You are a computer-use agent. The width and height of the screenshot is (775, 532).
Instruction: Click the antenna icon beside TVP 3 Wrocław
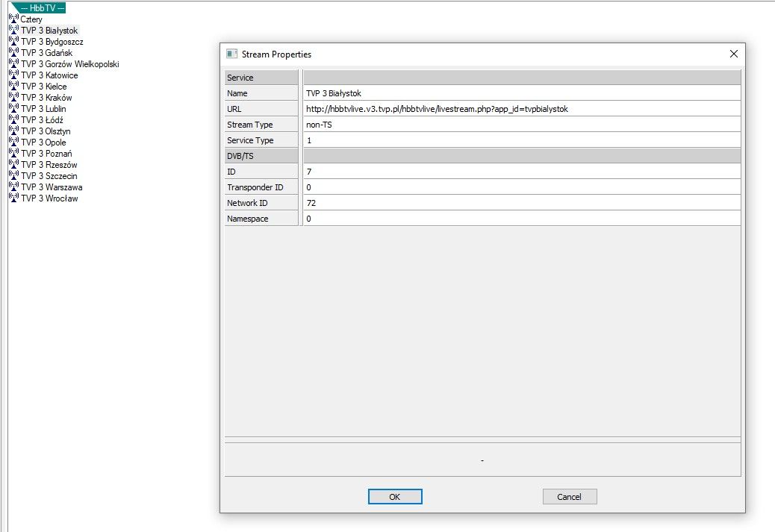[14, 198]
